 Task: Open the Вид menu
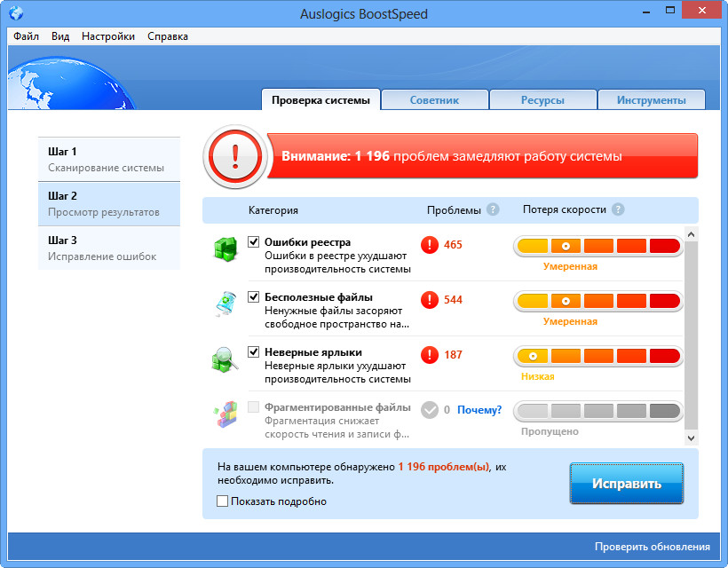pos(60,36)
